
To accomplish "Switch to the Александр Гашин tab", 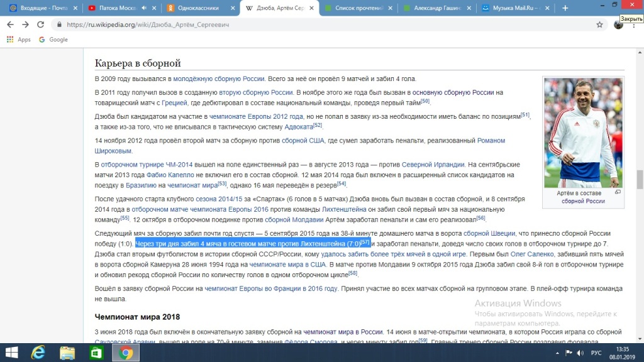I will click(434, 8).
